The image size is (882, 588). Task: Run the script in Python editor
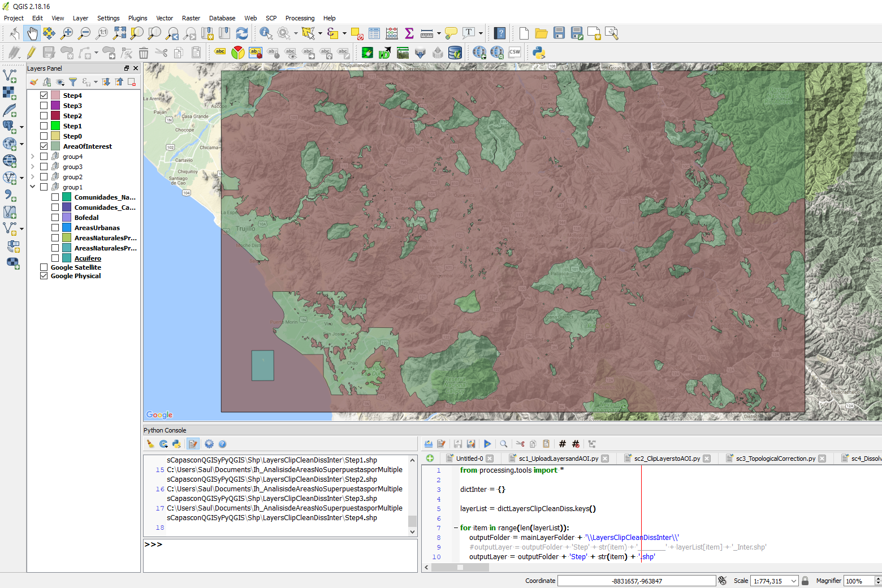coord(487,444)
